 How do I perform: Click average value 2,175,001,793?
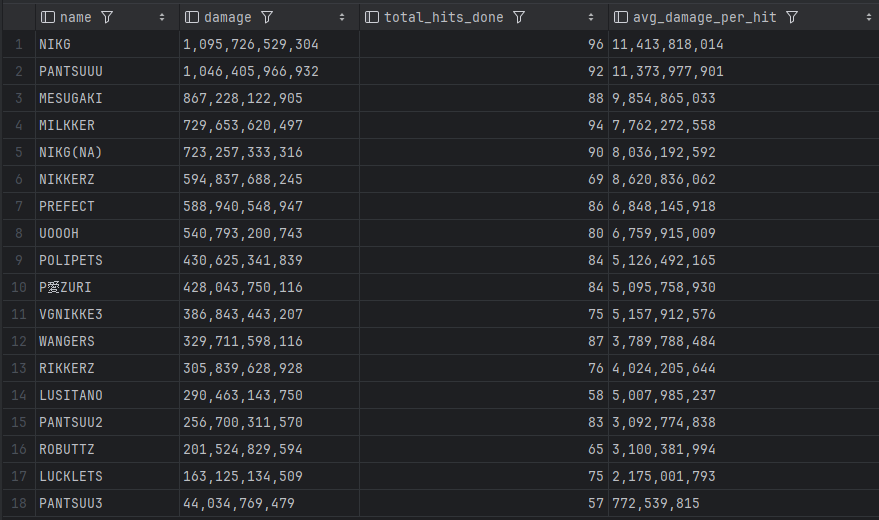pyautogui.click(x=664, y=476)
